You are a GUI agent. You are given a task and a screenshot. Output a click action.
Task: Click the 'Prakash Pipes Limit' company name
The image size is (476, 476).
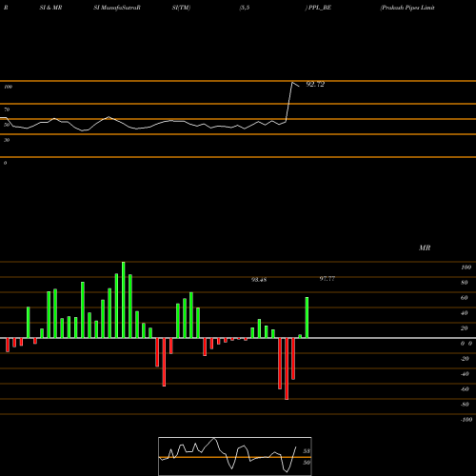[x=407, y=8]
